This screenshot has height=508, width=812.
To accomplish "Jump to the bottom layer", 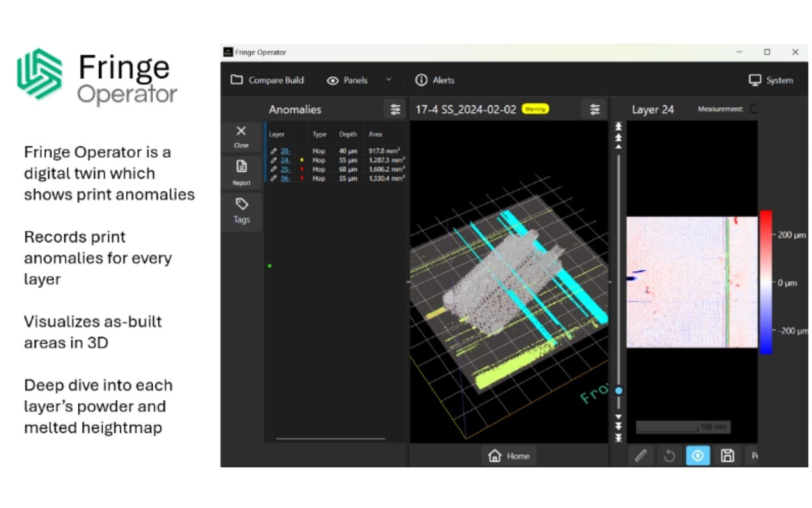I will click(x=618, y=438).
